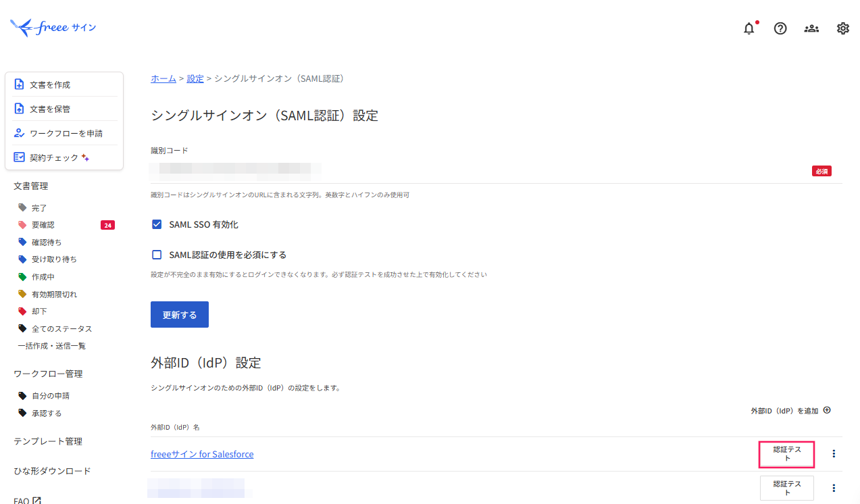The width and height of the screenshot is (860, 504).
Task: Click the ワークフロー管理 section heading
Action: click(48, 374)
